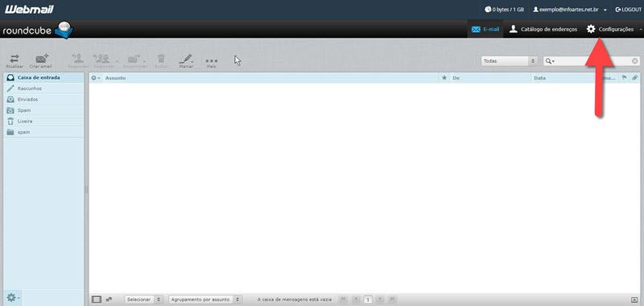Compose a message with Criar email
This screenshot has height=306, width=644.
(x=41, y=60)
